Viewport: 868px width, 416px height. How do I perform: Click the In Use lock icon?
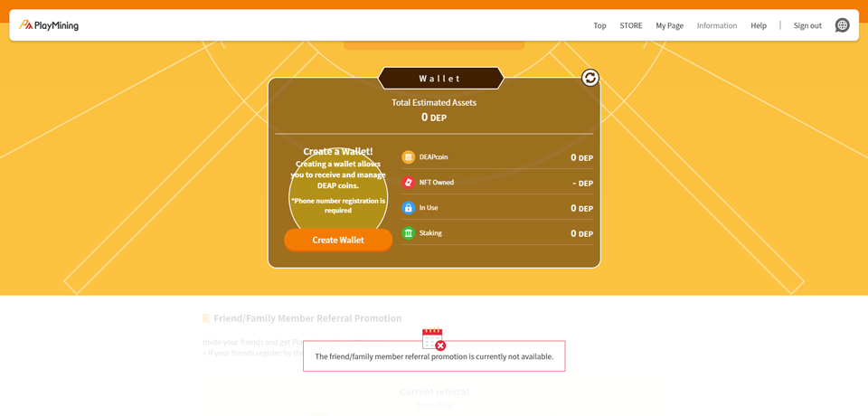[x=408, y=208]
